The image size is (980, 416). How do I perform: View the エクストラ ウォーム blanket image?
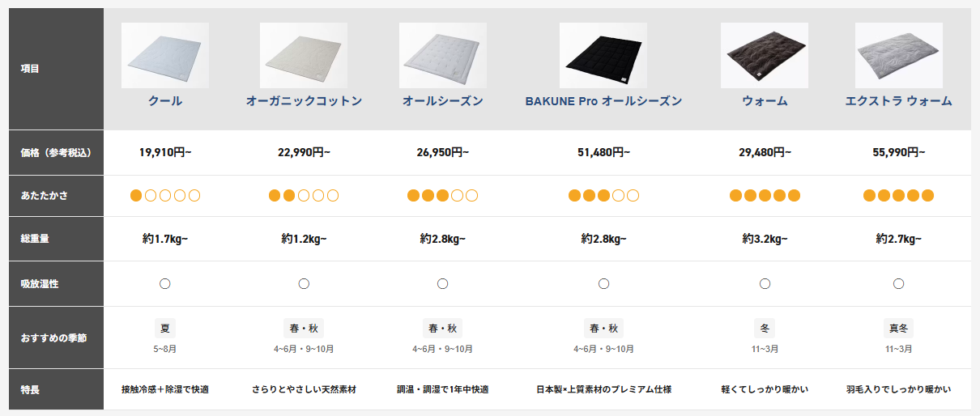coord(898,55)
